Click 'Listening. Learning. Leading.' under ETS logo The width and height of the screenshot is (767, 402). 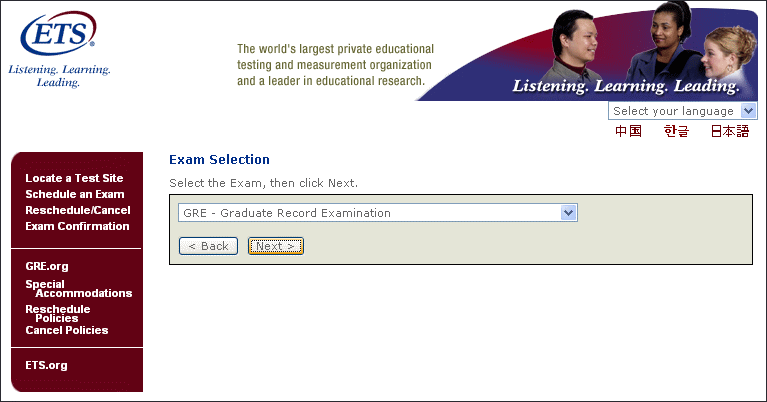[59, 76]
